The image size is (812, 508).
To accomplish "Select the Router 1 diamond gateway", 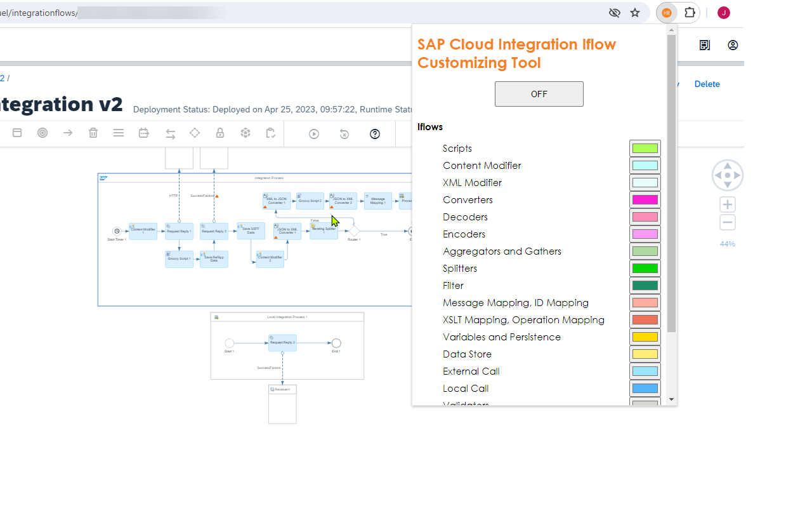I will [354, 231].
